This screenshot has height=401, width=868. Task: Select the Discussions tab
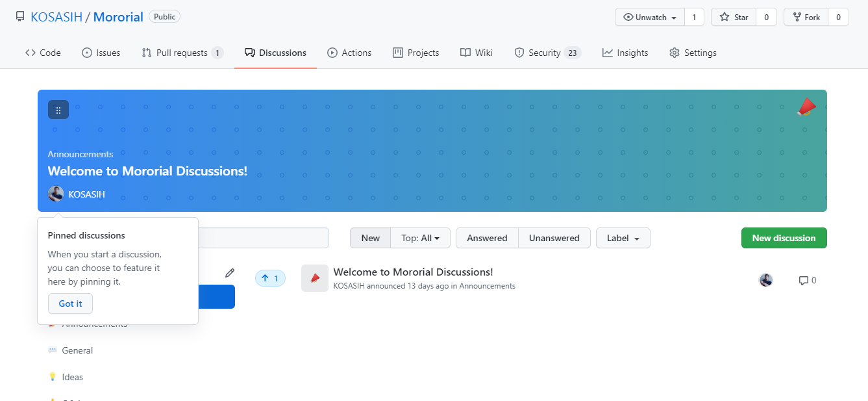click(x=275, y=53)
